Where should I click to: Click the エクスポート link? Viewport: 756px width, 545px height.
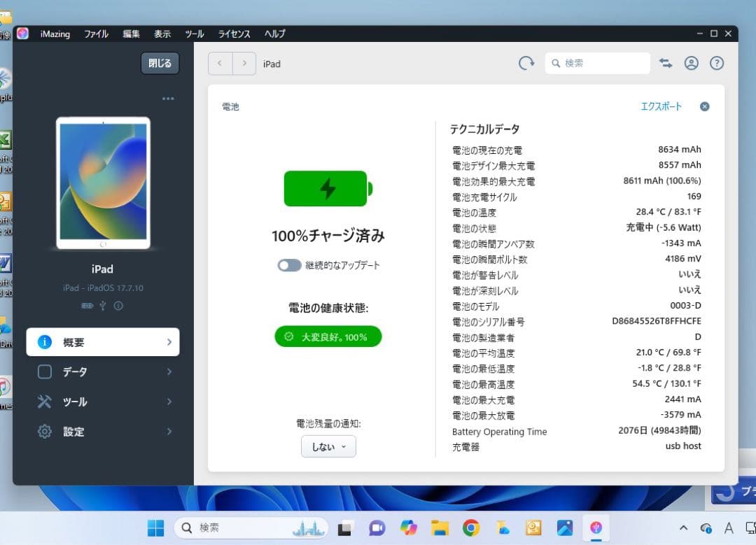(x=661, y=106)
